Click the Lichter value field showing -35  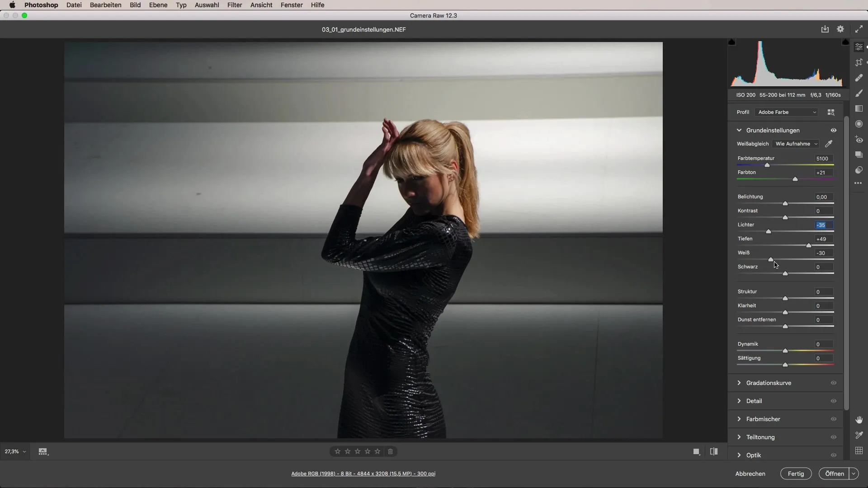(824, 225)
